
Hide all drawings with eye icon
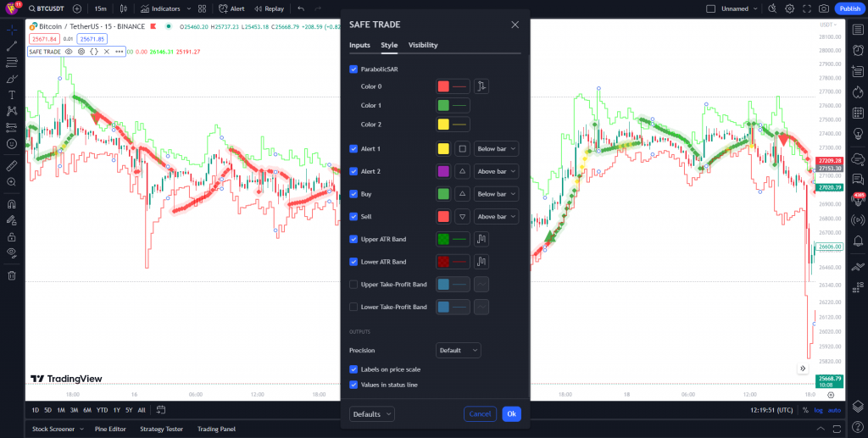(12, 252)
